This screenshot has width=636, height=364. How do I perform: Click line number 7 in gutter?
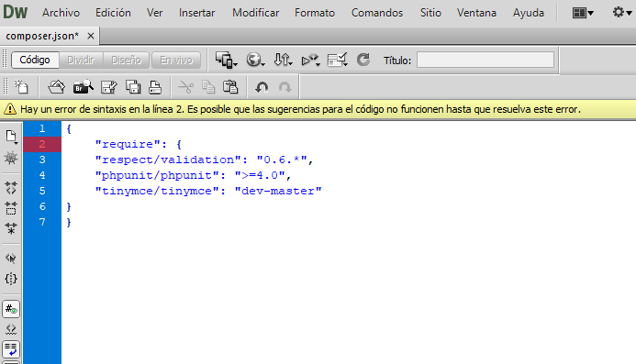(42, 222)
